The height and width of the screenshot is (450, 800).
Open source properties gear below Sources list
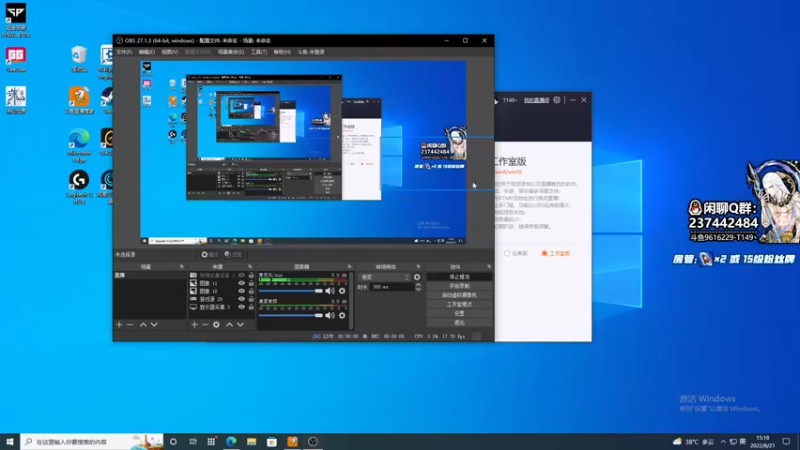(216, 324)
